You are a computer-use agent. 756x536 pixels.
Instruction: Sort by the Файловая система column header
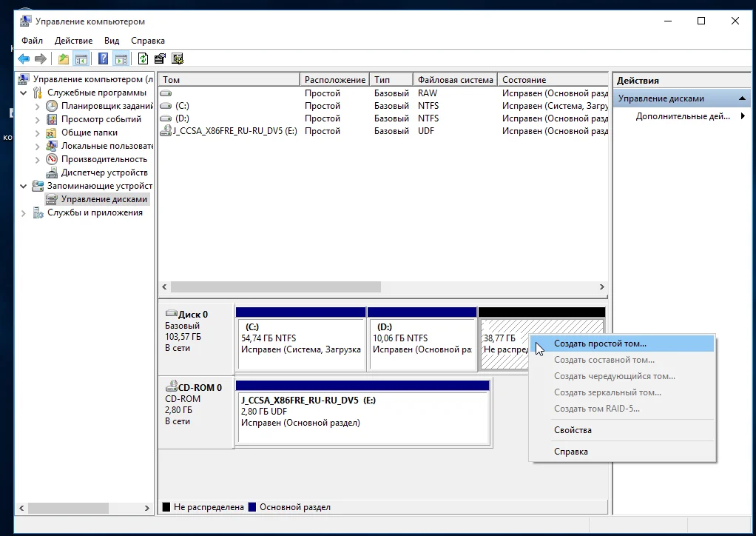coord(455,80)
